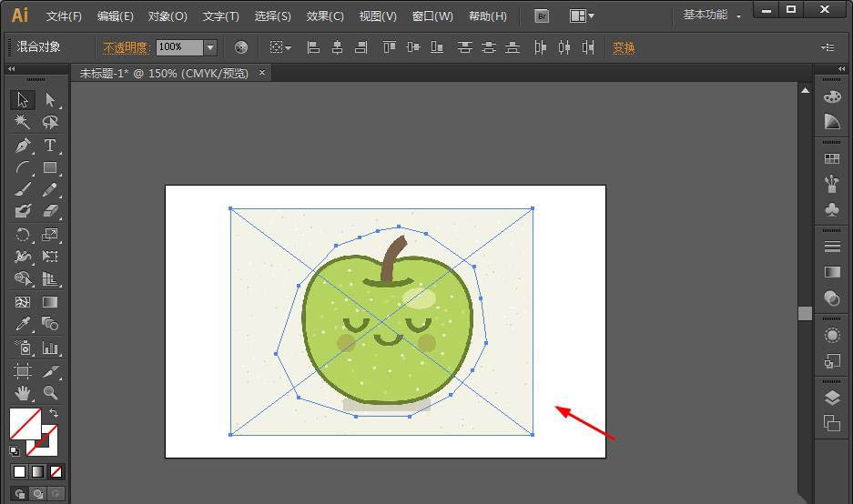Enable Draw Inside mode
The width and height of the screenshot is (853, 504).
point(56,494)
